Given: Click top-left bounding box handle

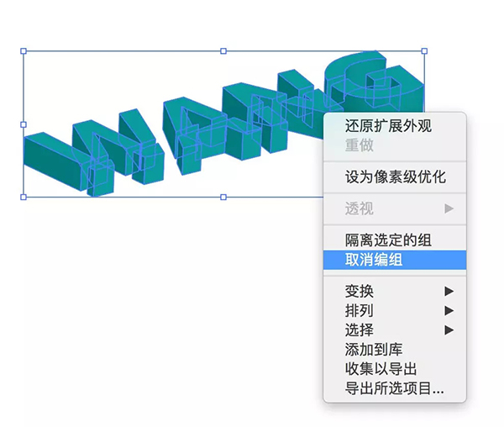Looking at the screenshot, I should (x=24, y=50).
